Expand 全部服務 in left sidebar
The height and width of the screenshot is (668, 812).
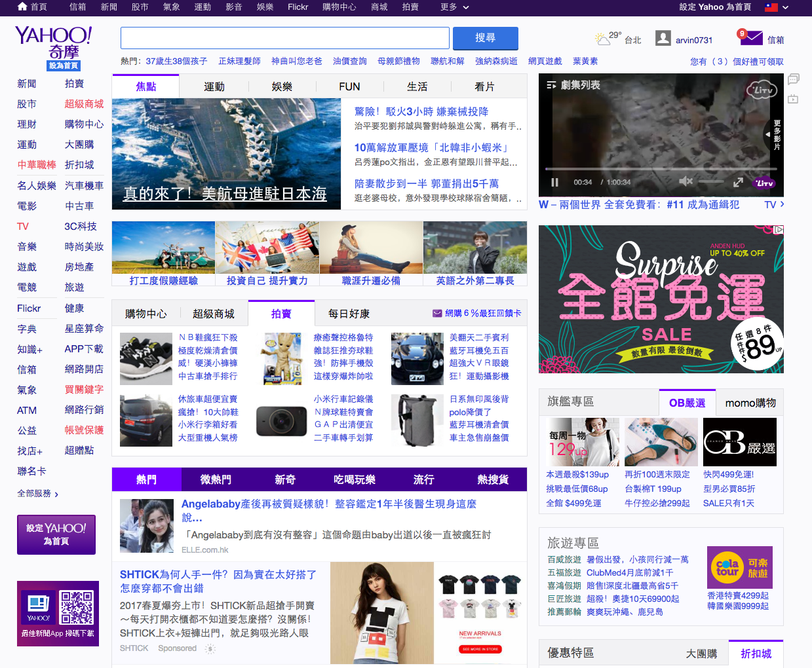click(x=38, y=494)
